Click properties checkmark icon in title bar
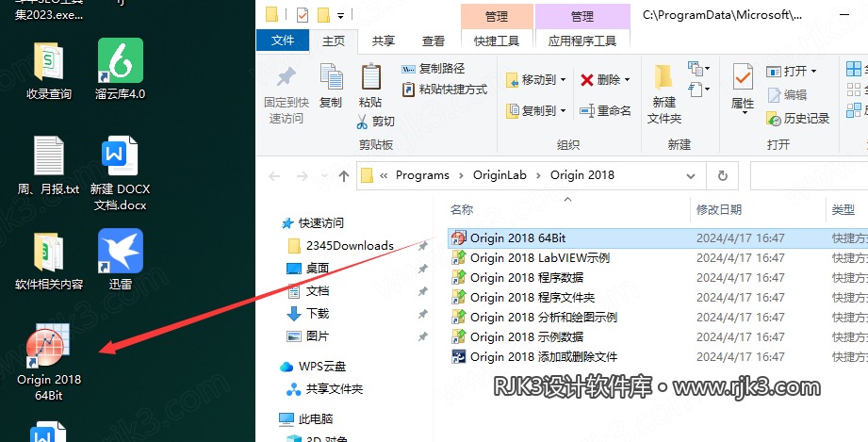This screenshot has width=868, height=442. pos(303,15)
